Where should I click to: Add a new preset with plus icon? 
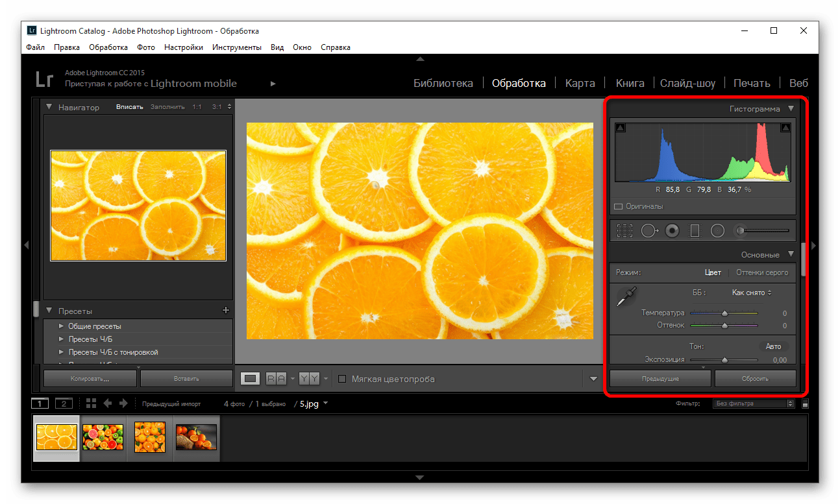pyautogui.click(x=226, y=311)
